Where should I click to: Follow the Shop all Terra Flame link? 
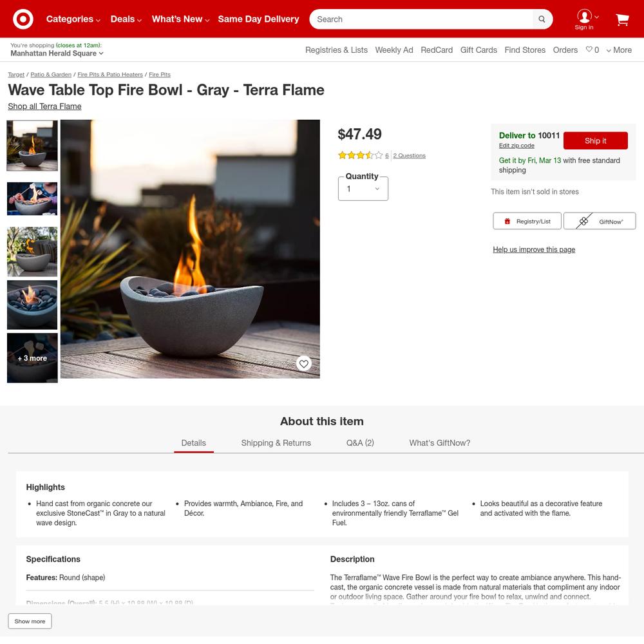[44, 106]
